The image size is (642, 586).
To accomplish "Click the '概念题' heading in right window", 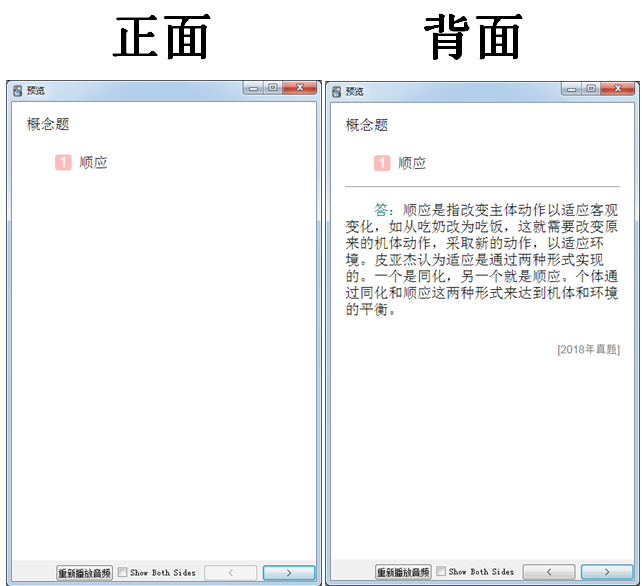I will [x=367, y=125].
